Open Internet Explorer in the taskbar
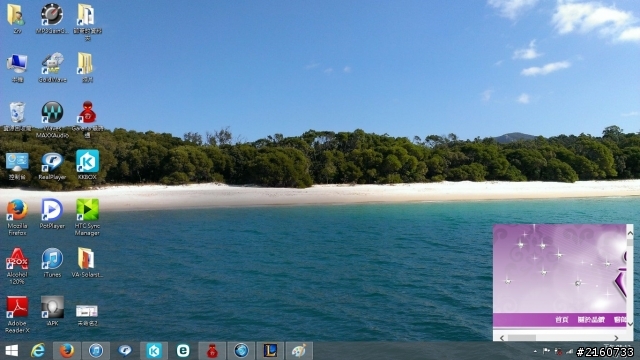 38,351
